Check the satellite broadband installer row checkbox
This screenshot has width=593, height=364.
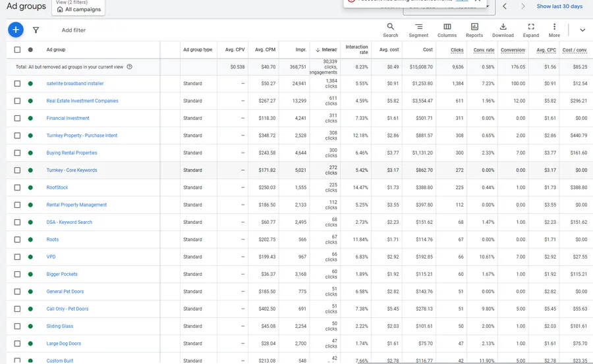(17, 84)
